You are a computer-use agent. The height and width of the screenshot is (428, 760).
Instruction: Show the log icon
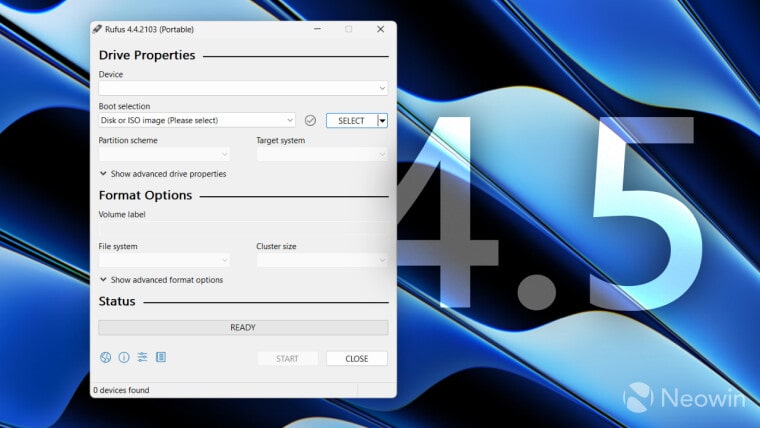(x=161, y=357)
